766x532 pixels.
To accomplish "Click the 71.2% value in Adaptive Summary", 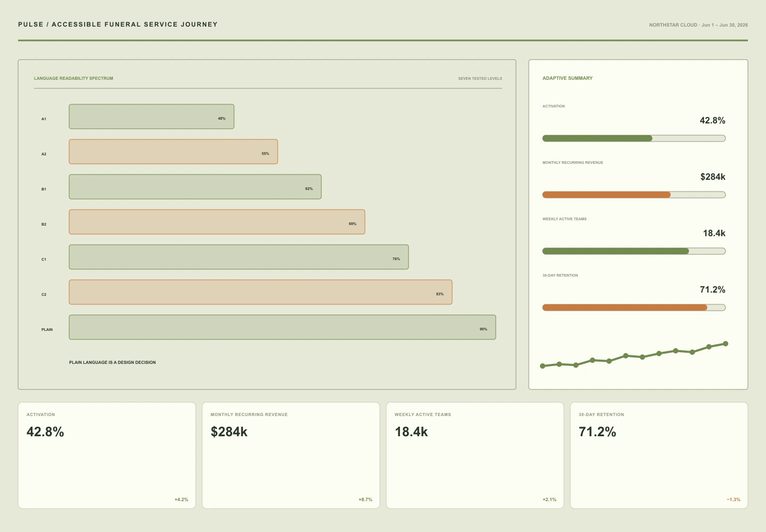I will [712, 289].
